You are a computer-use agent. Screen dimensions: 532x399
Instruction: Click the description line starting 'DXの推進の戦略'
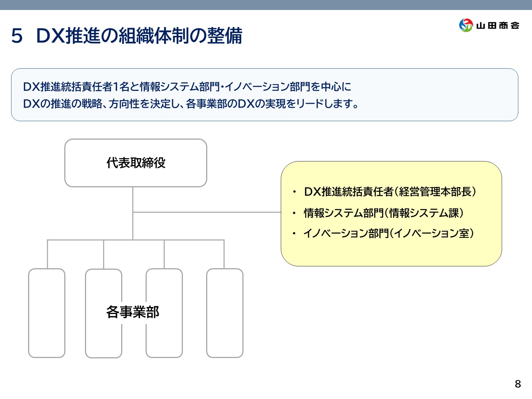tap(191, 104)
